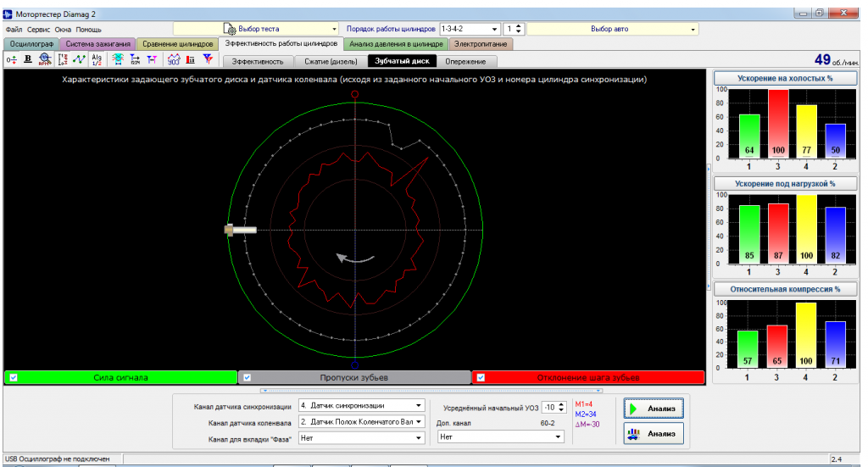This screenshot has height=467, width=868.
Task: Click the green play Analysis button
Action: [x=654, y=409]
